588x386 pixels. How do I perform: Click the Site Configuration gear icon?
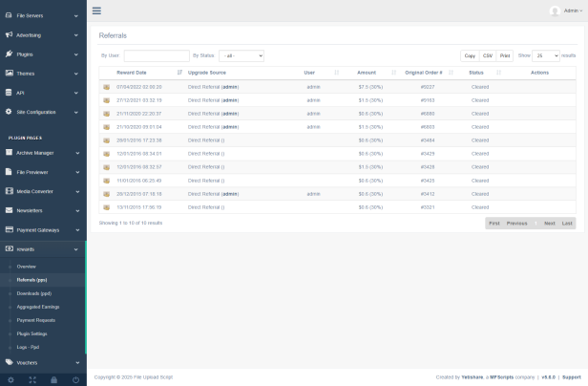click(x=9, y=112)
